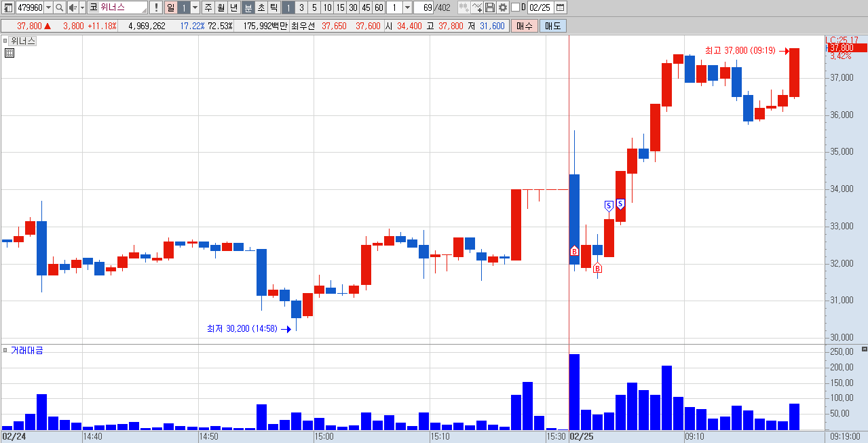Click the interval value input showing 1
Image resolution: width=868 pixels, height=443 pixels.
pyautogui.click(x=394, y=7)
